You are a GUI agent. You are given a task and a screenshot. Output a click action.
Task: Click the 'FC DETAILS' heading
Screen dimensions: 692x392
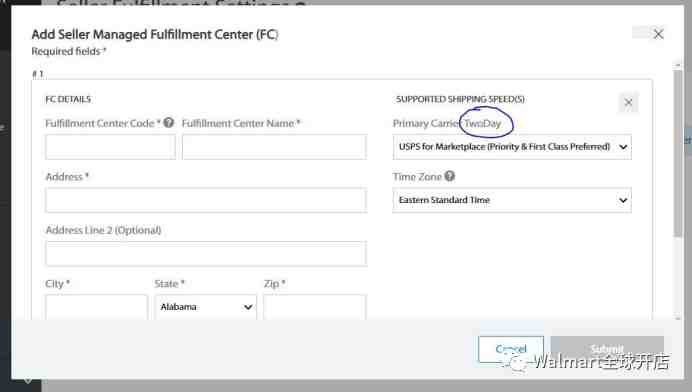[68, 99]
